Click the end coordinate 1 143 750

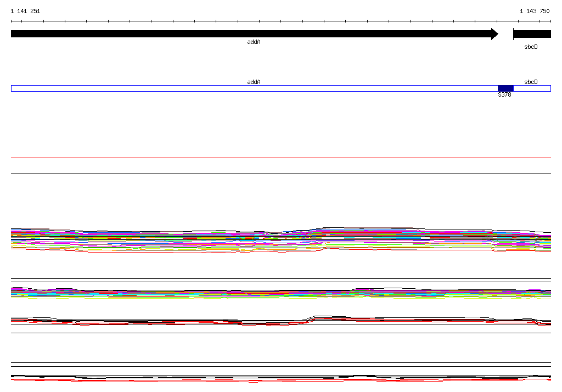(535, 11)
